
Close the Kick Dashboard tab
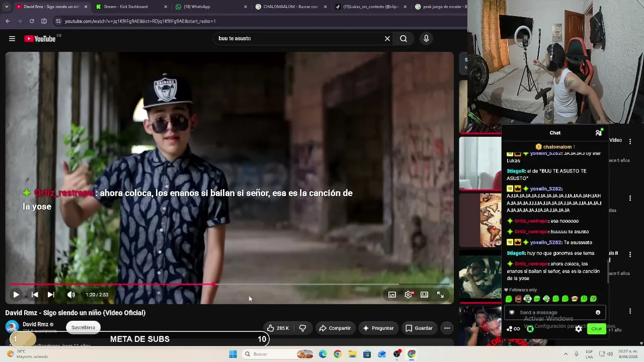(166, 7)
